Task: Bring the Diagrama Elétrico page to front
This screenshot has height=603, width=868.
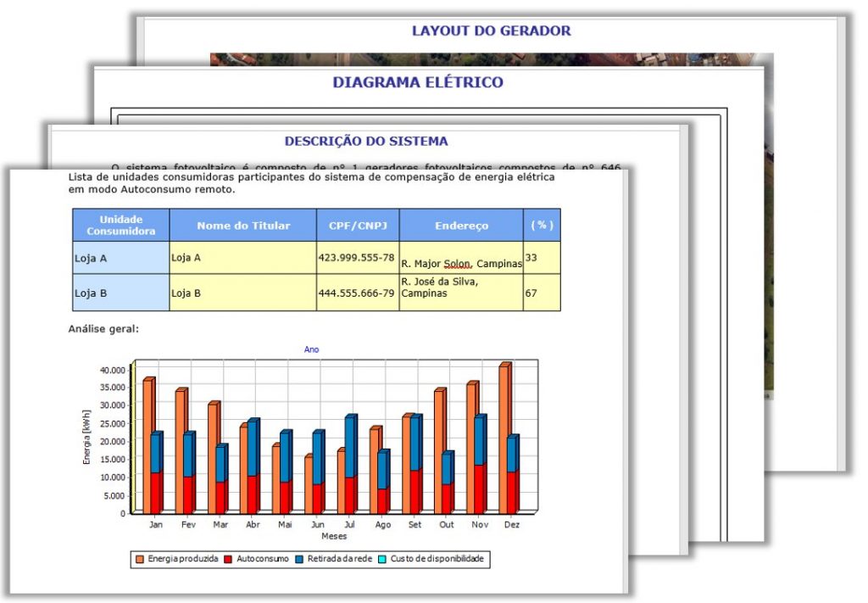Action: point(417,82)
